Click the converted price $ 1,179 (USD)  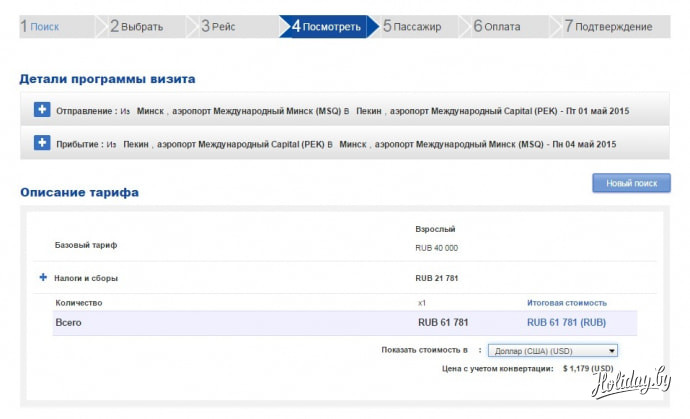click(x=587, y=368)
